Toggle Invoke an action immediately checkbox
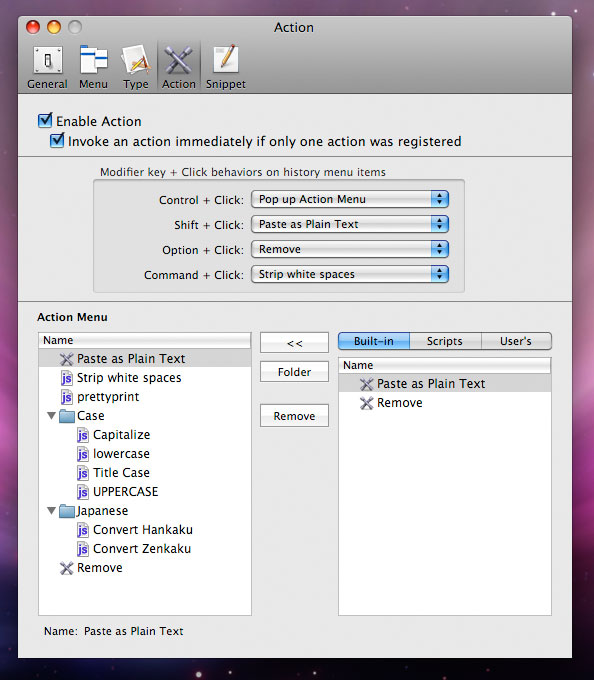Screen dimensions: 594x680 pos(57,141)
